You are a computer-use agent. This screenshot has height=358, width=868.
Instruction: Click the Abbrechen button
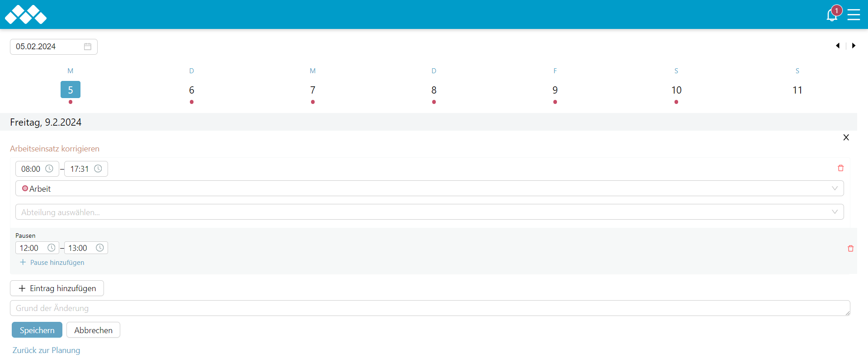93,330
